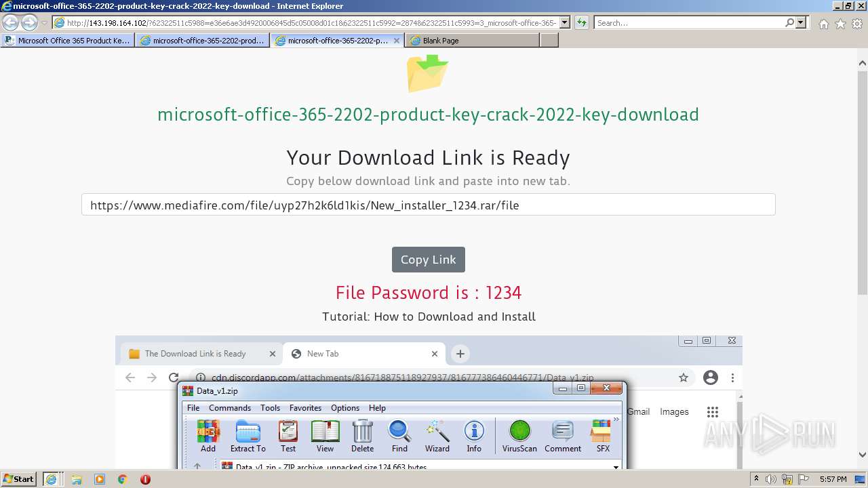Click the taskbar clock showing 5:57 PM

click(x=833, y=479)
